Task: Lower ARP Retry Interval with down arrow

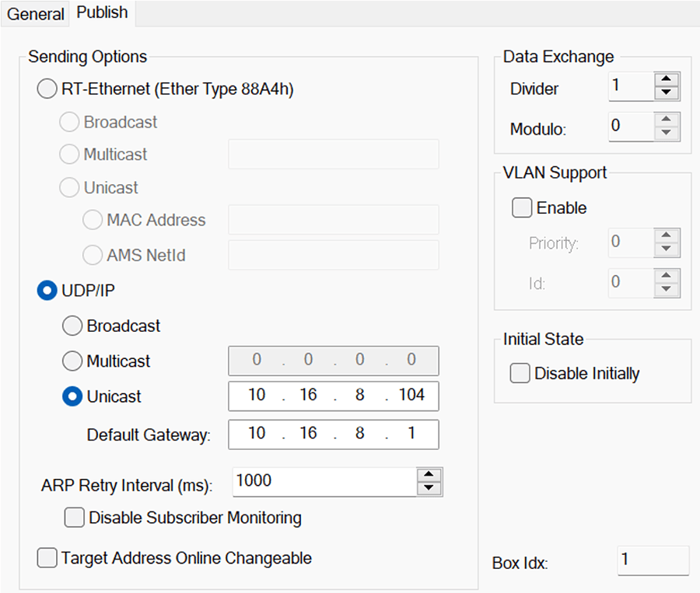Action: [429, 488]
